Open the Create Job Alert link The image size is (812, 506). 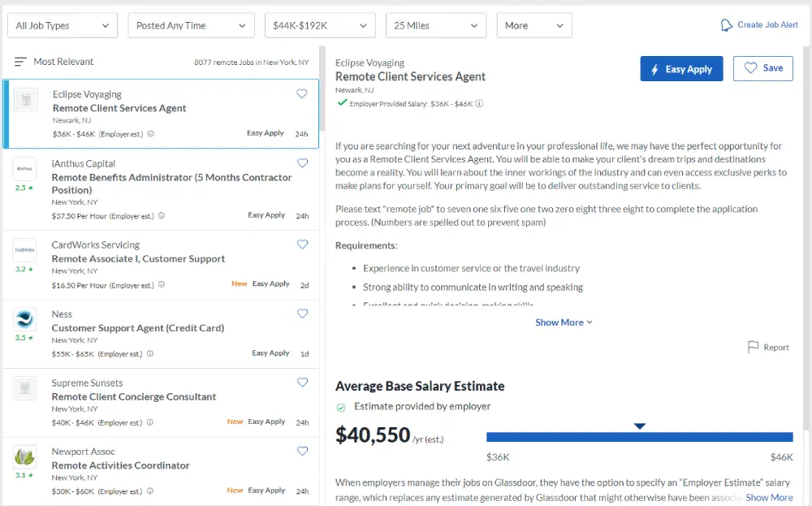[767, 25]
